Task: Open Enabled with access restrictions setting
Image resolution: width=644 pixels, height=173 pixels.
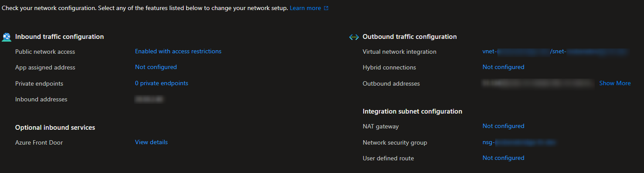Action: click(178, 52)
